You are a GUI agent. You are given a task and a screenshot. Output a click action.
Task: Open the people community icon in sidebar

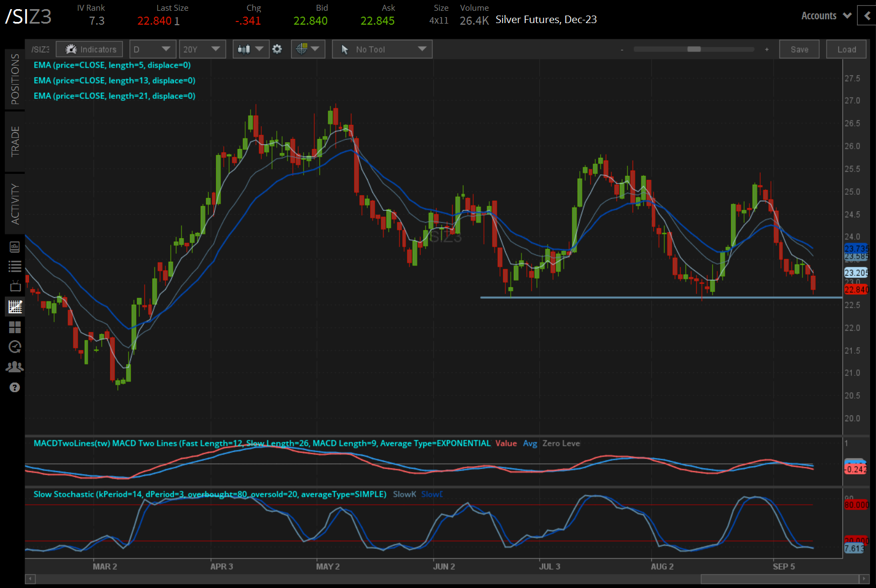(x=15, y=367)
